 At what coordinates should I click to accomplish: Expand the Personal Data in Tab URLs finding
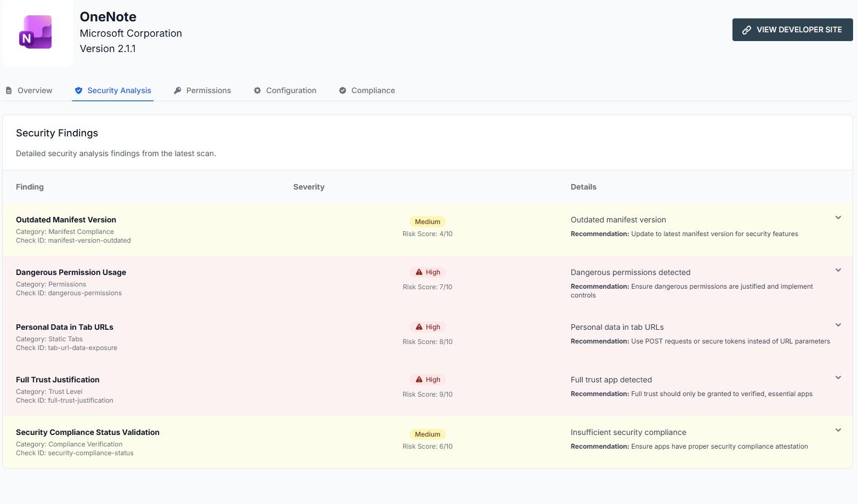coord(838,325)
